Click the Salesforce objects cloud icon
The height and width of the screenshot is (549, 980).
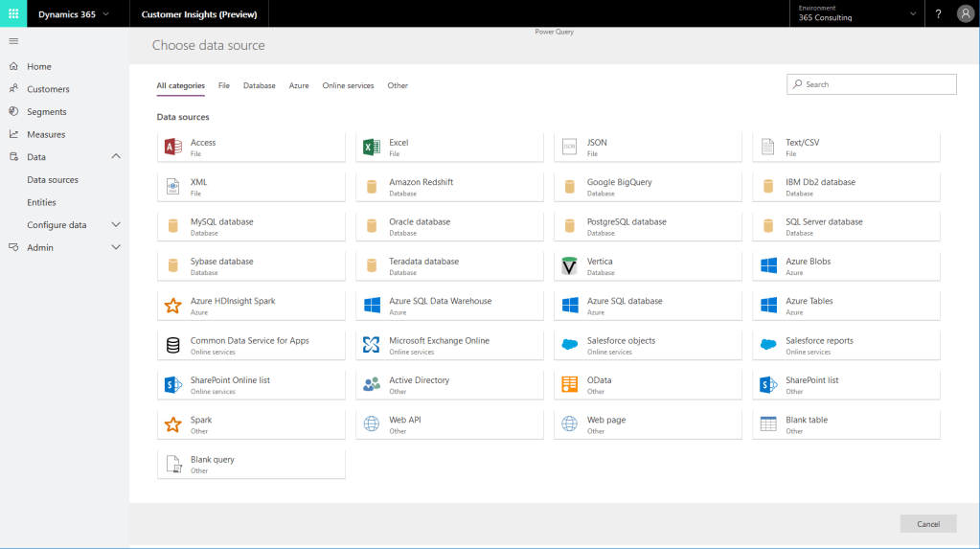coord(570,345)
